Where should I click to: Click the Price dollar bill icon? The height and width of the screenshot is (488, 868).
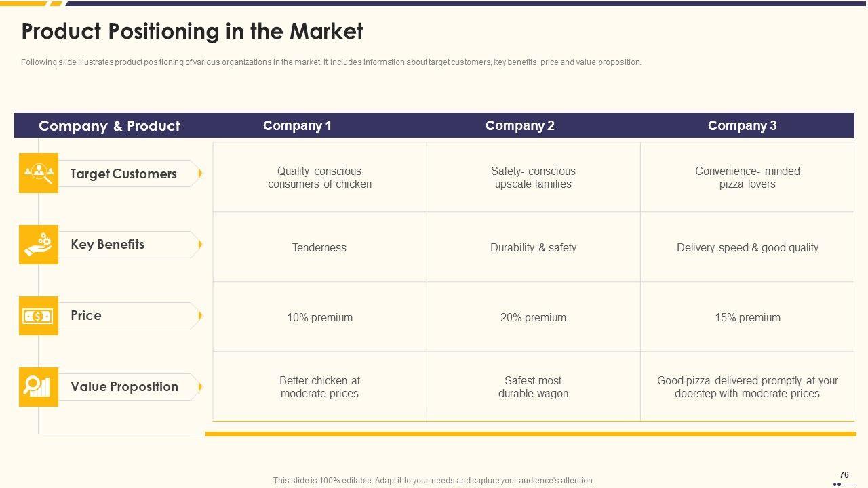(39, 316)
